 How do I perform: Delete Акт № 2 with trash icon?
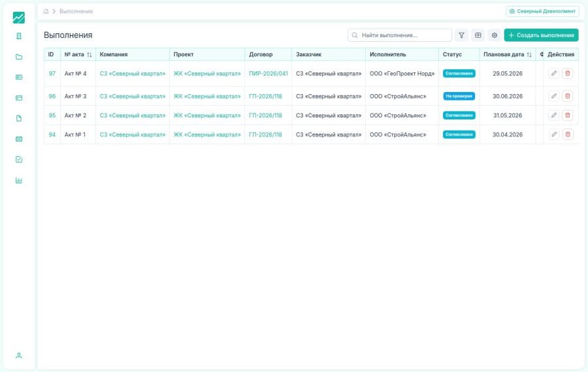coord(568,116)
